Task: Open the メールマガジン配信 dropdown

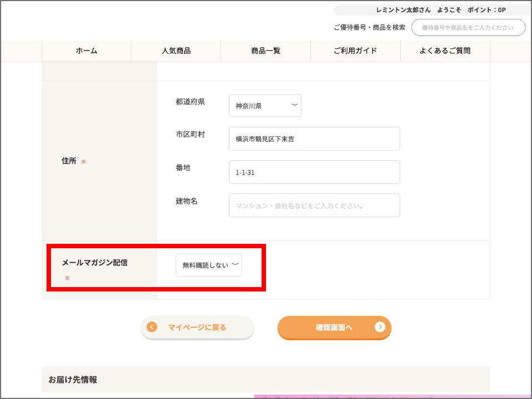Action: pos(209,265)
